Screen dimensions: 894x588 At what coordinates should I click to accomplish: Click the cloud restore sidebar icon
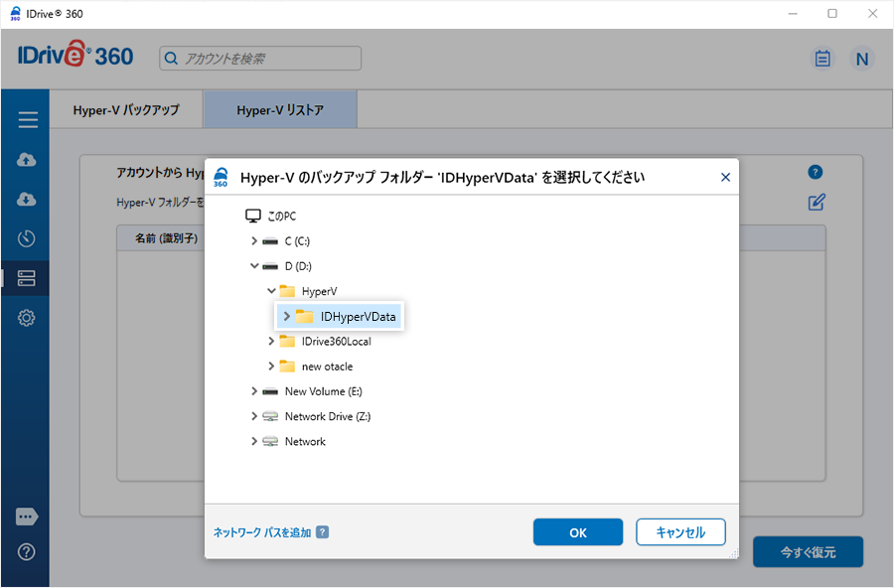(x=27, y=200)
